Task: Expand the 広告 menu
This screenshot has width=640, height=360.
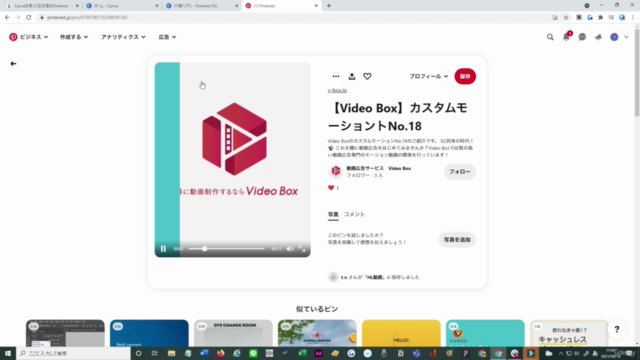Action: [x=167, y=37]
